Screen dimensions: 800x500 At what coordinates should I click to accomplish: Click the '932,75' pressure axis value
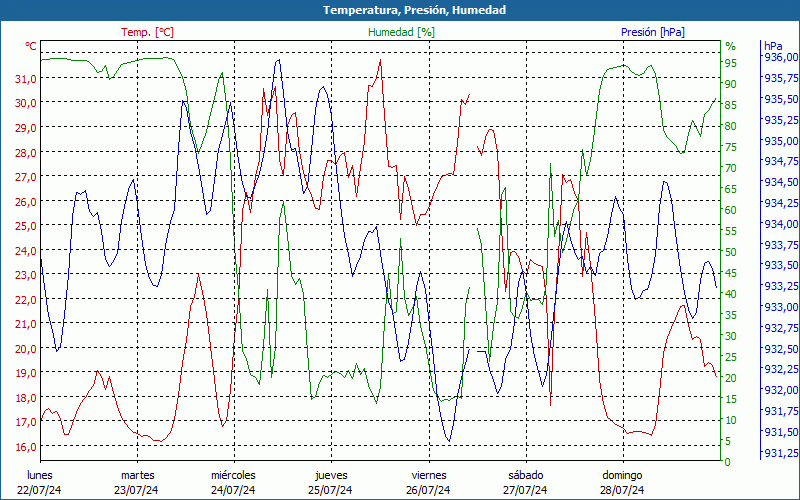780,327
